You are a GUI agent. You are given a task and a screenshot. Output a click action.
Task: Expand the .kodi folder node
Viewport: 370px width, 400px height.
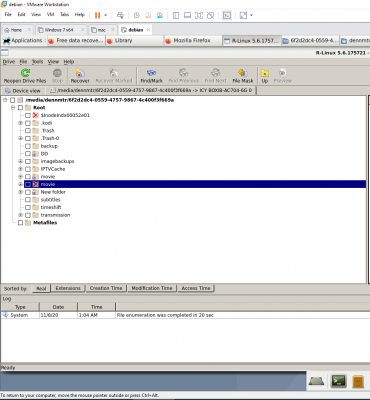[x=20, y=123]
